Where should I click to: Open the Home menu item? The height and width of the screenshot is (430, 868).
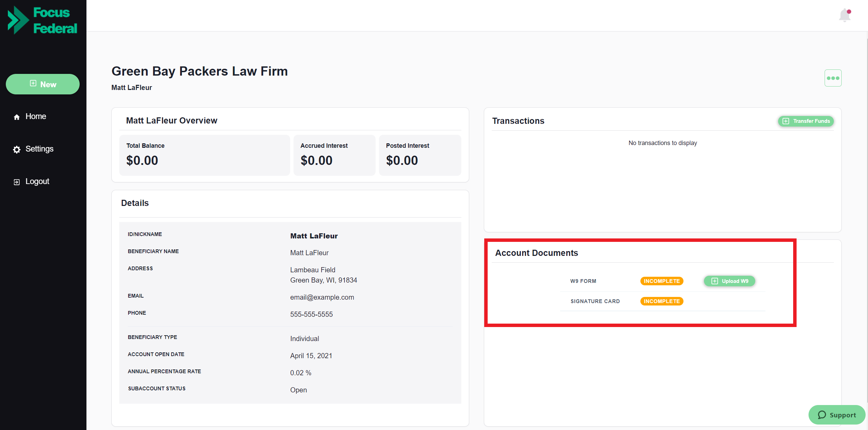point(36,116)
